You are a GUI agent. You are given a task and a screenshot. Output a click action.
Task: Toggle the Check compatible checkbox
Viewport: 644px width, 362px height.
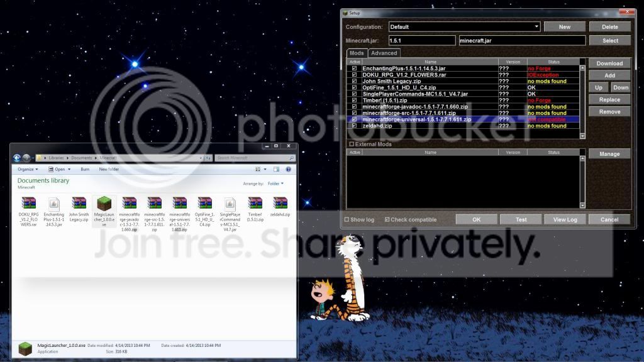387,219
